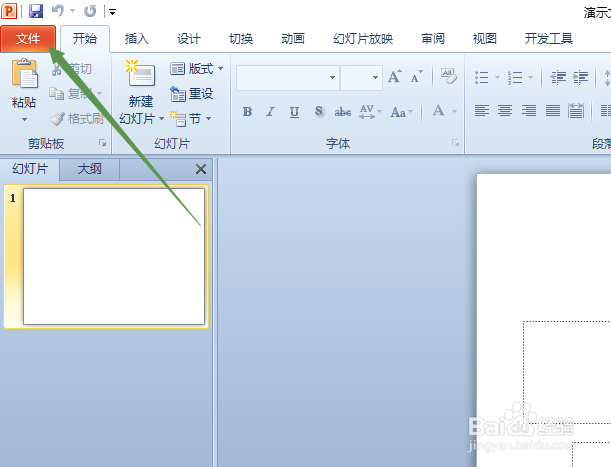Image resolution: width=611 pixels, height=467 pixels.
Task: Switch to the 插入 tab
Action: (x=136, y=39)
